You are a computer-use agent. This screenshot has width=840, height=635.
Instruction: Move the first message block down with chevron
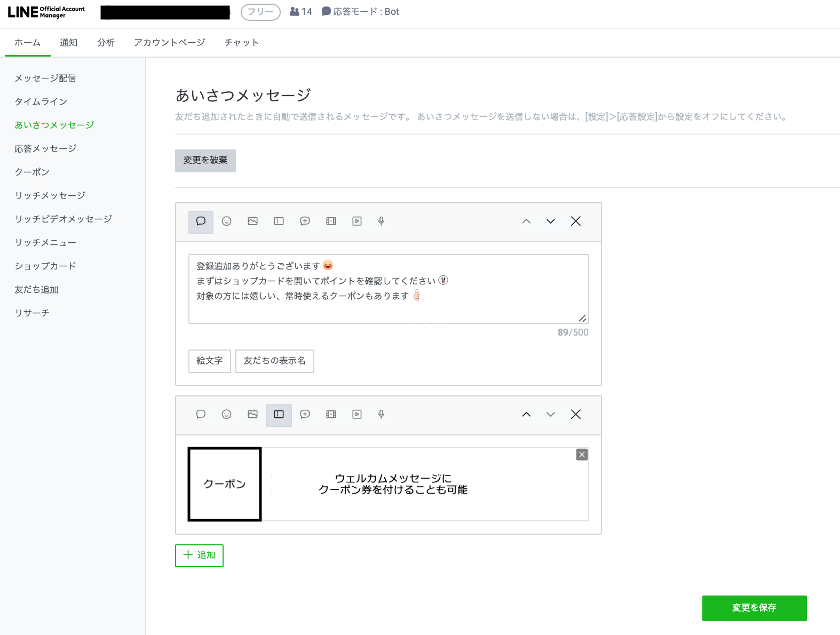550,221
